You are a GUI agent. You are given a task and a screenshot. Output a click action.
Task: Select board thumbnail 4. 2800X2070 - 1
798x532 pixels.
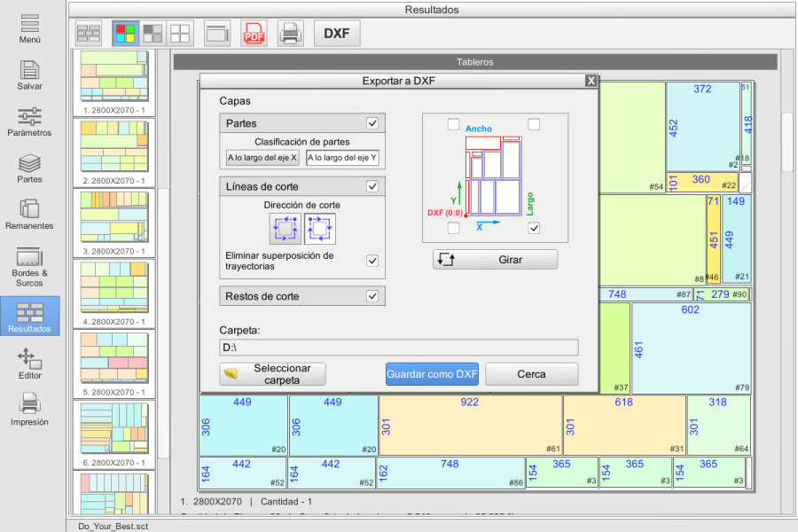tap(114, 293)
